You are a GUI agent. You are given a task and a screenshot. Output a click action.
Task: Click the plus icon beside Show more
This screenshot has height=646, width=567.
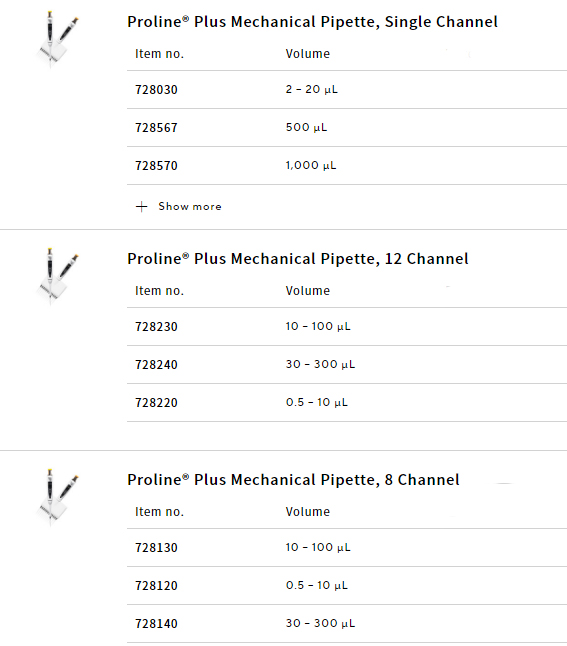coord(141,206)
